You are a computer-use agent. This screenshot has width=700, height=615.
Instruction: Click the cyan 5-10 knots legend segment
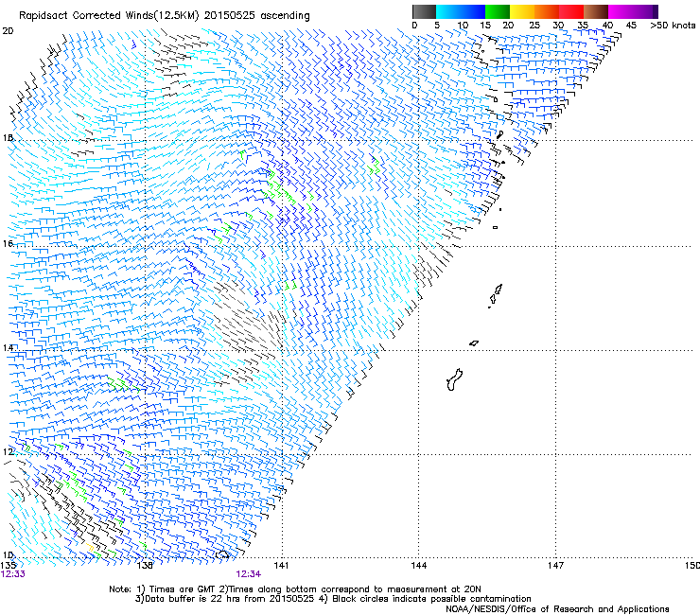point(448,11)
